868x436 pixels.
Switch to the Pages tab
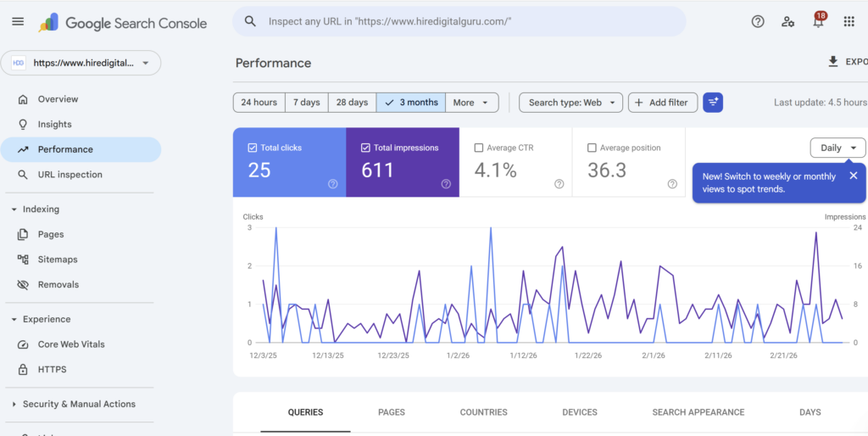(x=391, y=412)
